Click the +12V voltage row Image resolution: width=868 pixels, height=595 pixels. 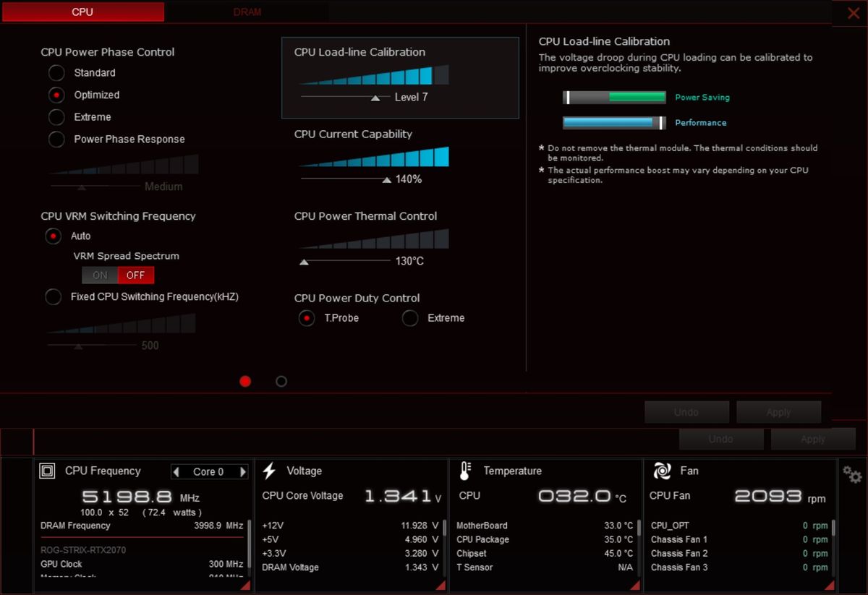point(350,526)
